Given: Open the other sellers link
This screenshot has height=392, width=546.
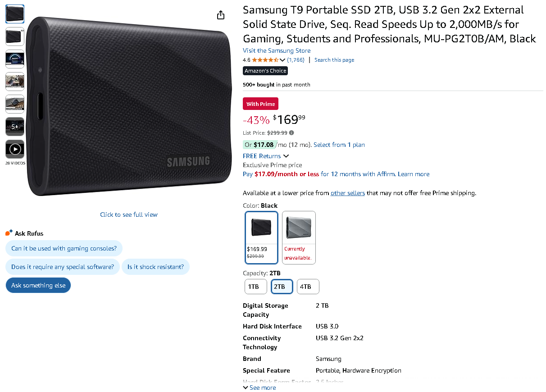Looking at the screenshot, I should [347, 193].
